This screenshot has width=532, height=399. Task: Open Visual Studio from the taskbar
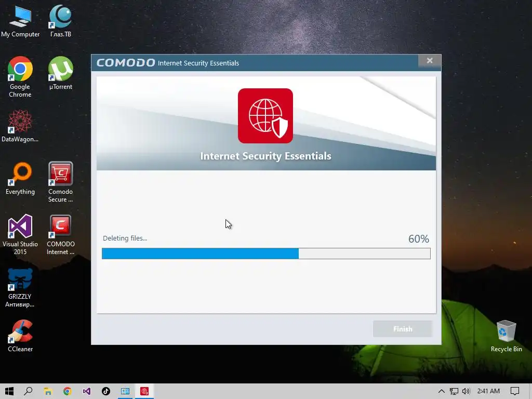pyautogui.click(x=87, y=391)
